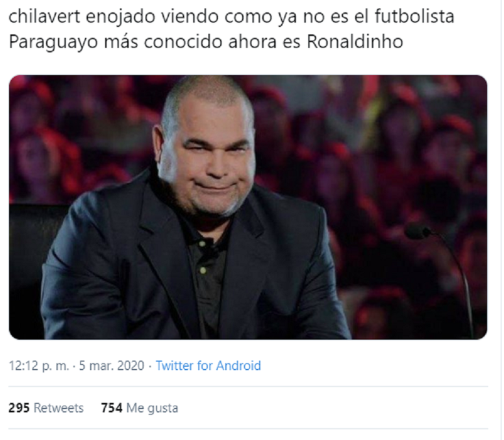Click the word futbolista in the tweet
The height and width of the screenshot is (440, 504).
click(414, 16)
